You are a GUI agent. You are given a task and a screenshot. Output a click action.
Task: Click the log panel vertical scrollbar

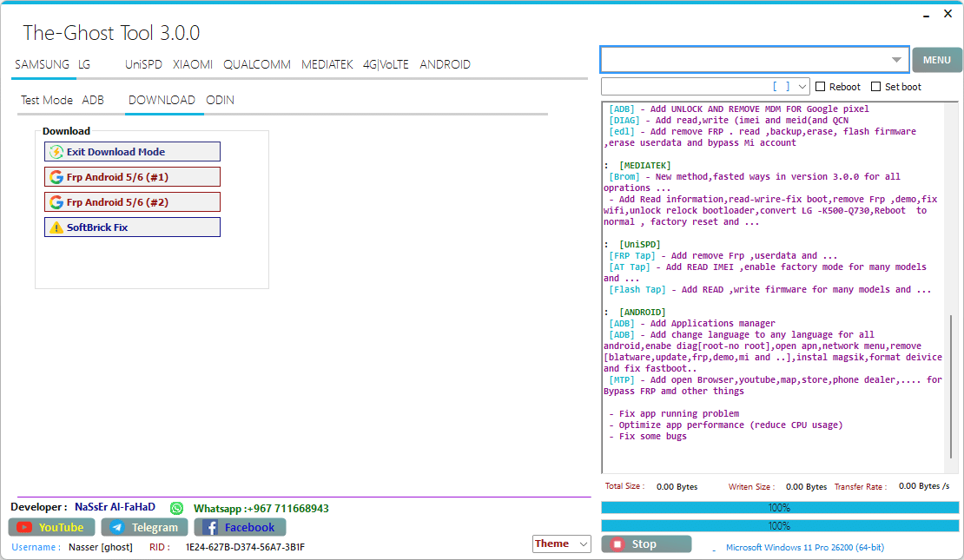[x=950, y=387]
